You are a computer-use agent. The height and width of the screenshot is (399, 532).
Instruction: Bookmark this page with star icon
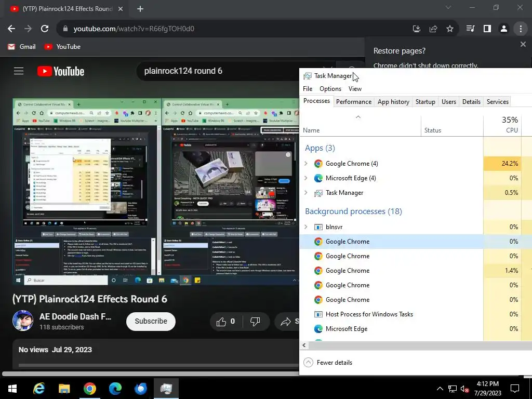[x=449, y=29]
